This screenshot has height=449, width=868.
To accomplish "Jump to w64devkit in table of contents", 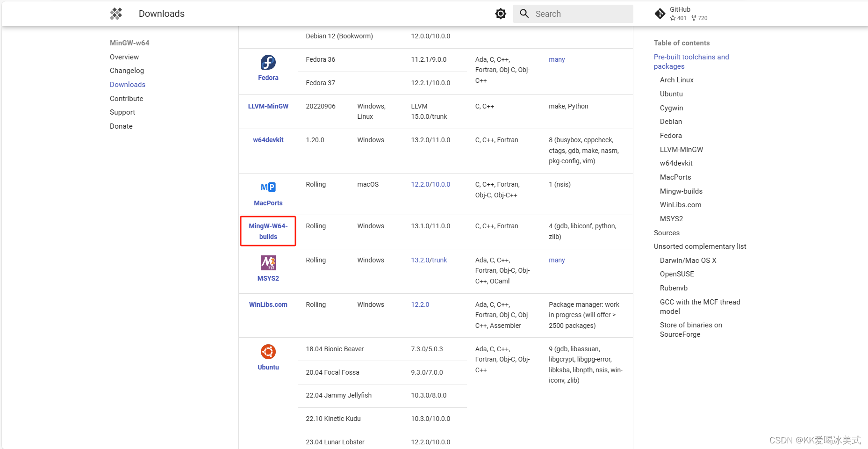I will 676,163.
